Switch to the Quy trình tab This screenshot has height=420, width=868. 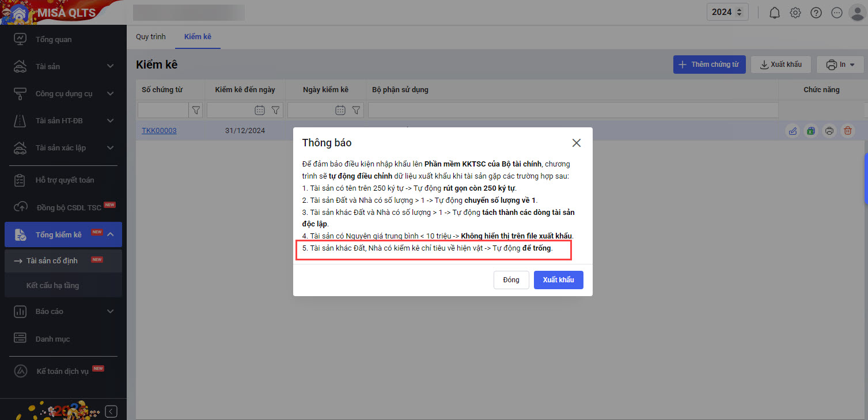click(x=150, y=37)
